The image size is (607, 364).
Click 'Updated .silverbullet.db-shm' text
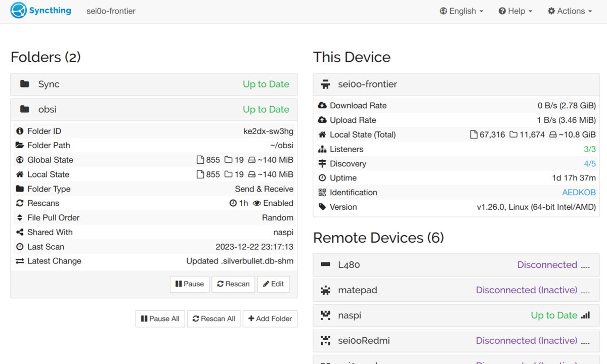(x=240, y=261)
